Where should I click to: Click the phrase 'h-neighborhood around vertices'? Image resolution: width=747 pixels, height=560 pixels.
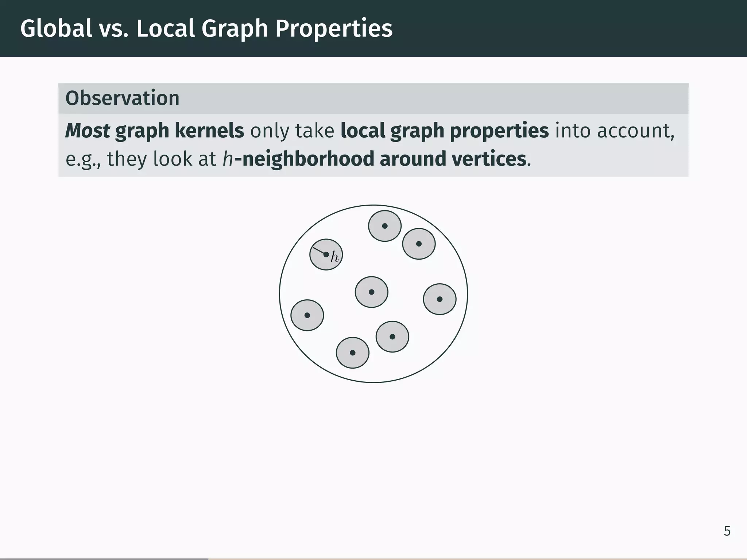click(x=375, y=159)
